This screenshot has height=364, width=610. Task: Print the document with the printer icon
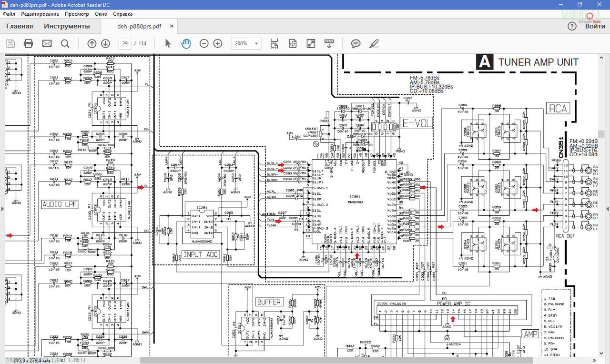(x=29, y=43)
